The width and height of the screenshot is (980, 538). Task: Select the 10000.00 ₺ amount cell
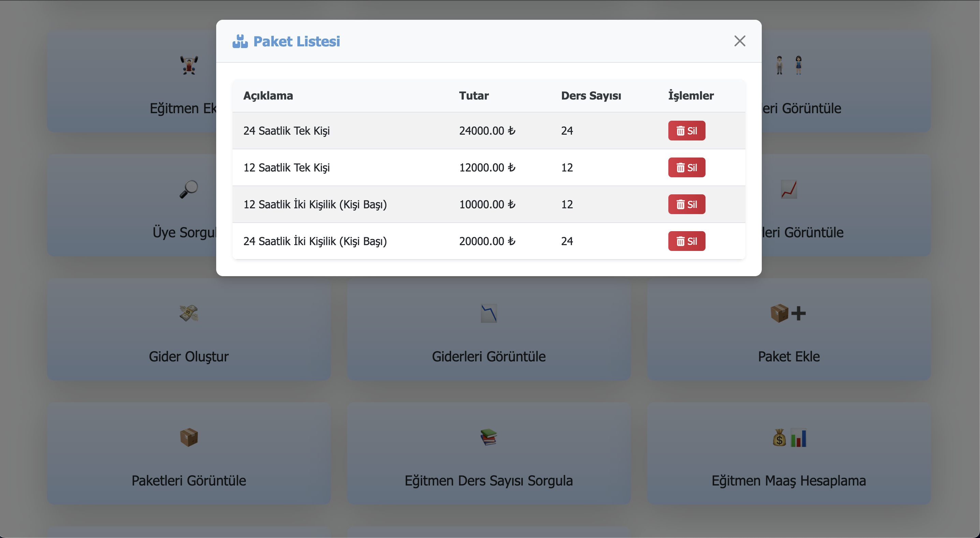487,204
